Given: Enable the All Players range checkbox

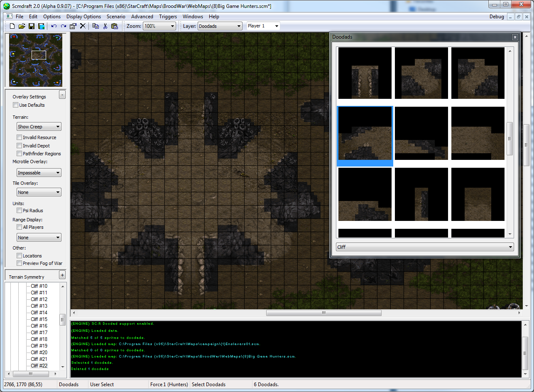Looking at the screenshot, I should 19,227.
